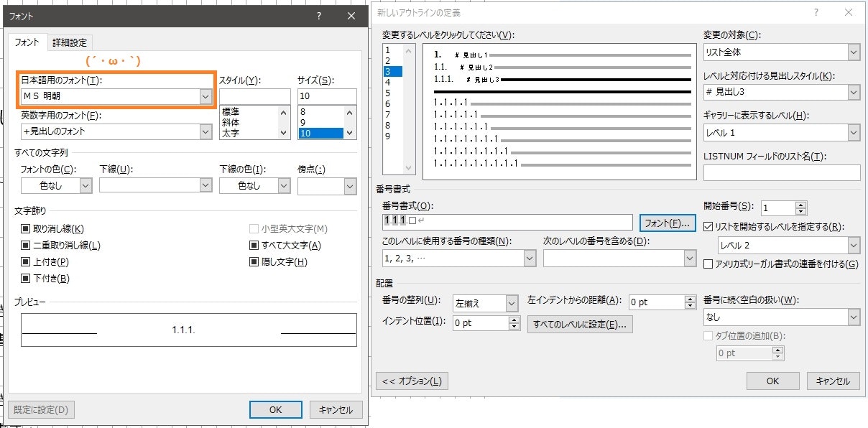Open the 傍点 dropdown
The width and height of the screenshot is (868, 428).
pos(350,185)
